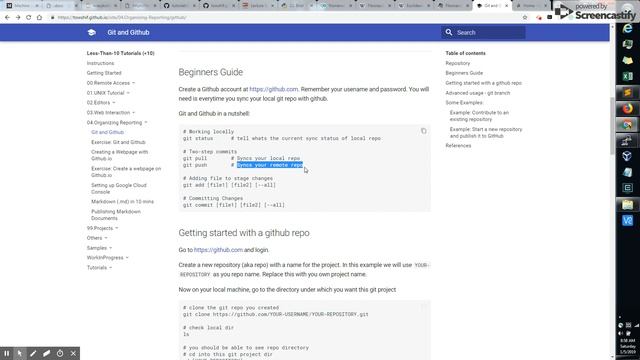Open Sublime Text from the taskbar
This screenshot has height=360, width=640.
(x=627, y=92)
